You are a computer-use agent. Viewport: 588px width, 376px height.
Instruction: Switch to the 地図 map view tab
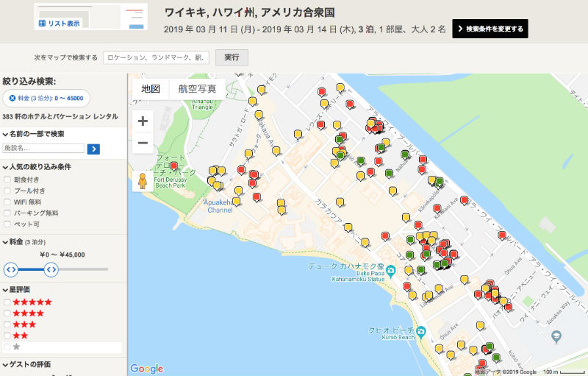click(x=151, y=89)
